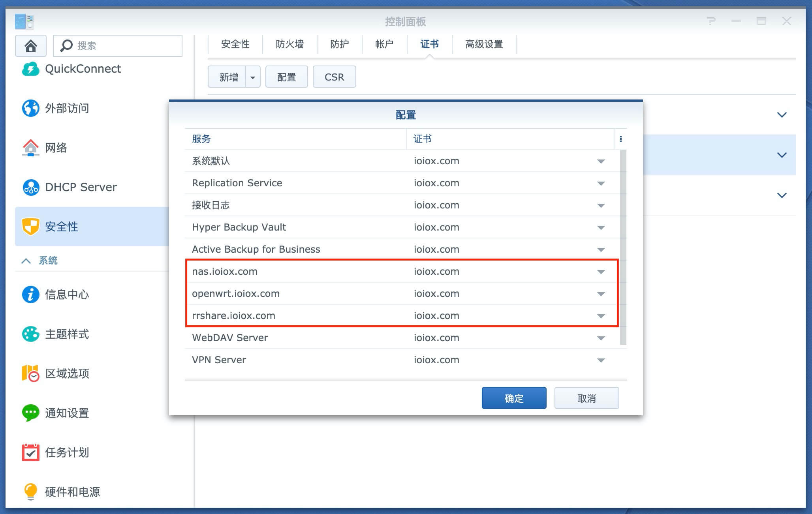The image size is (812, 514).
Task: Open Info Center blue icon
Action: click(x=30, y=295)
